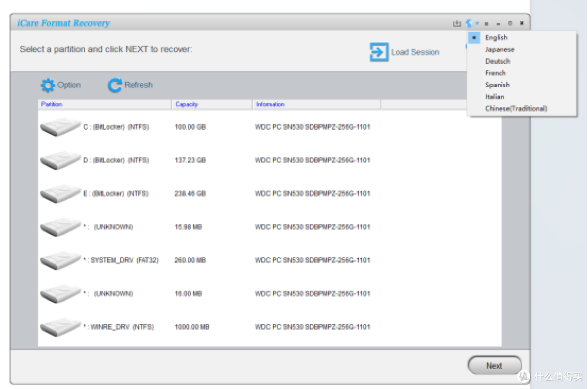This screenshot has width=588, height=389.
Task: Click the WDC info text in C: row
Action: coord(313,127)
